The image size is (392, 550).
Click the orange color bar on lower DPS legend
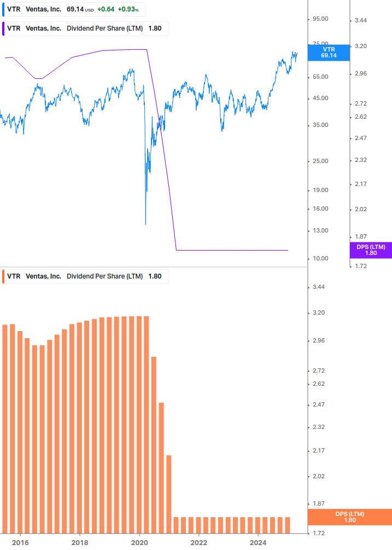point(3,276)
